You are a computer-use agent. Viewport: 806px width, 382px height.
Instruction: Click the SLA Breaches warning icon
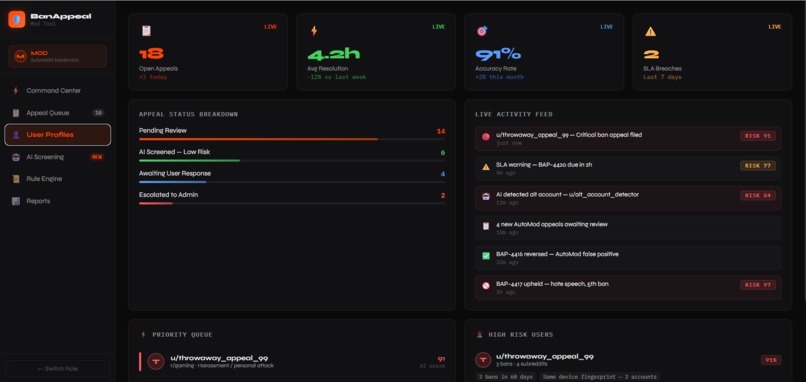tap(650, 31)
